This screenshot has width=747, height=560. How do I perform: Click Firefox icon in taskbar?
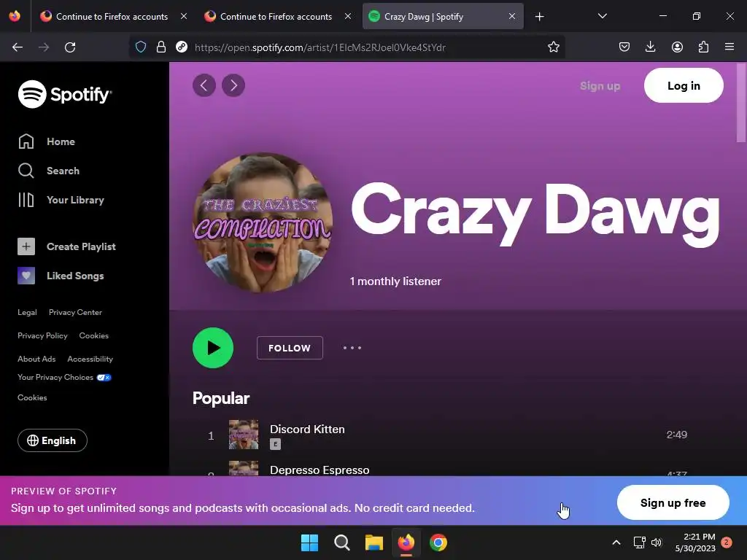406,542
